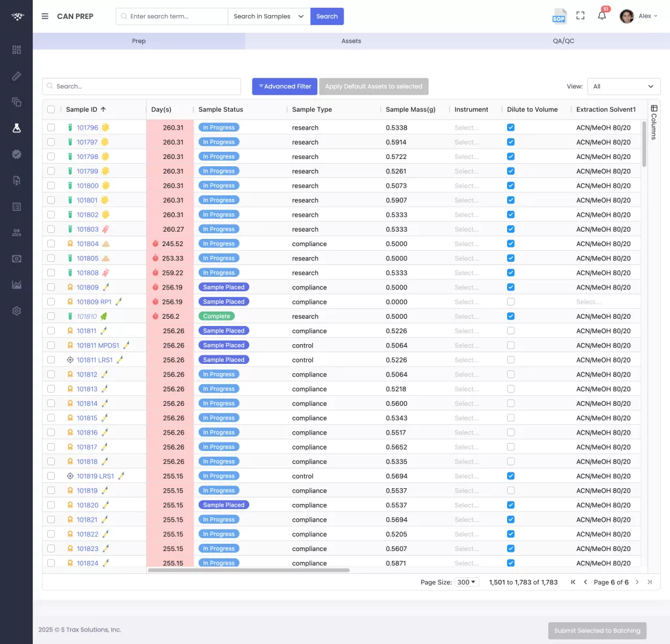Viewport: 670px width, 644px height.
Task: Select the row checkbox for sample 101804
Action: click(x=51, y=243)
